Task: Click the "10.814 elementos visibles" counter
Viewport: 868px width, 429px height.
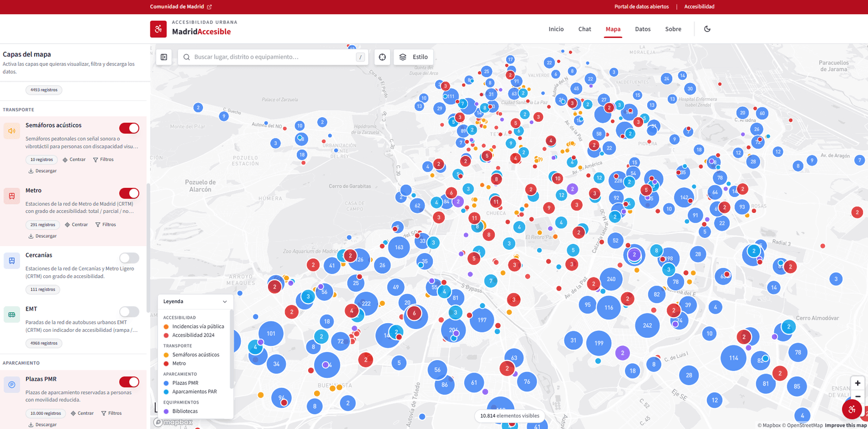Action: click(x=509, y=416)
